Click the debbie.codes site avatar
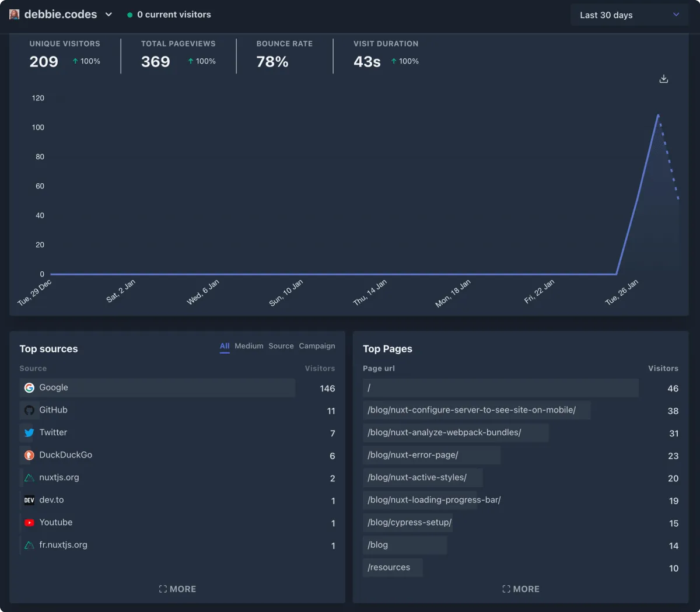This screenshot has width=700, height=612. (x=15, y=15)
